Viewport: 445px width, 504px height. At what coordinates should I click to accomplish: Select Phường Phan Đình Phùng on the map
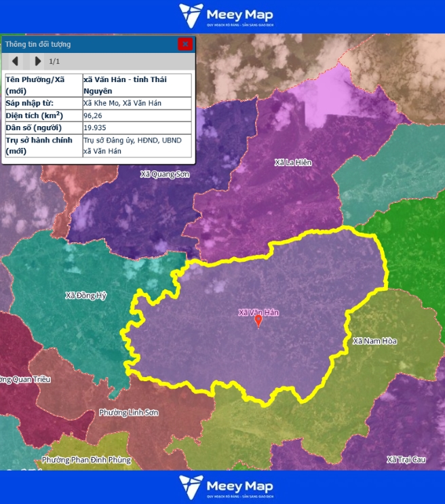86,460
